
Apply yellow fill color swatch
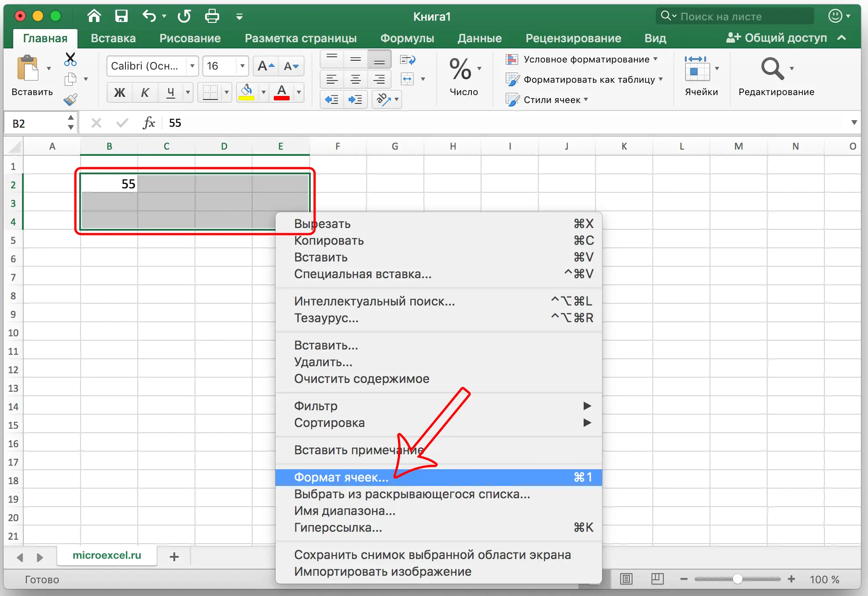point(246,92)
